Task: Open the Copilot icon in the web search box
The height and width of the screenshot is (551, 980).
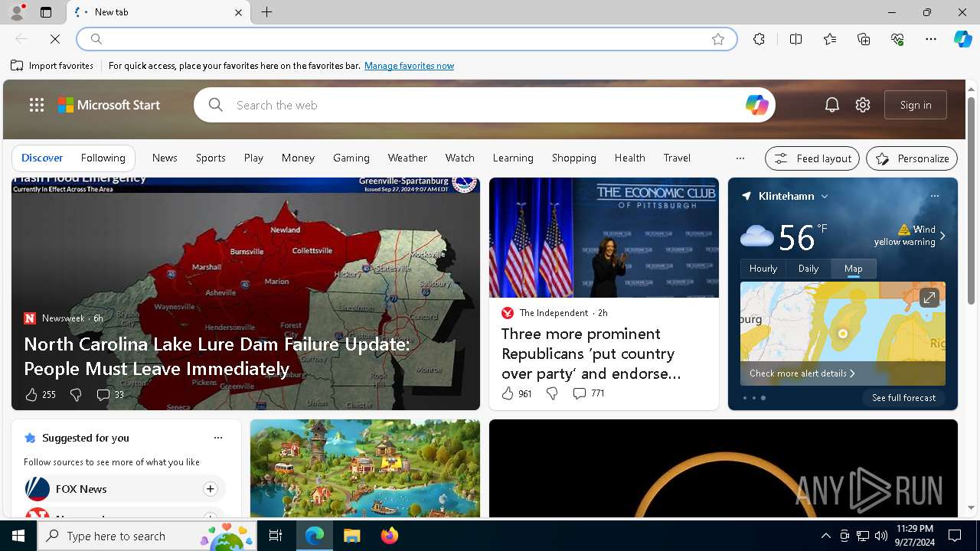Action: (756, 105)
